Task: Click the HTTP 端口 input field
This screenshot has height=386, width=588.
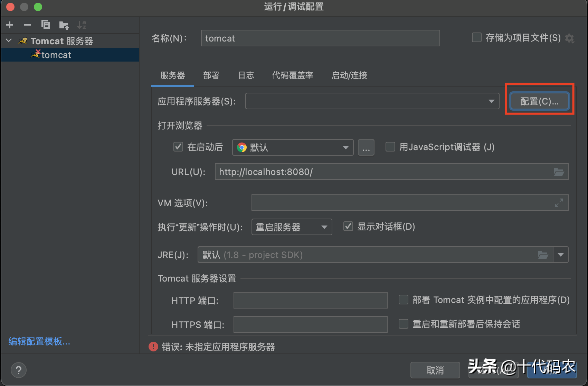Action: click(x=310, y=300)
